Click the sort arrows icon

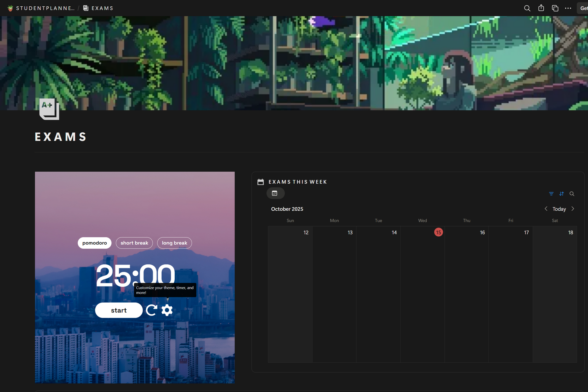(x=561, y=194)
